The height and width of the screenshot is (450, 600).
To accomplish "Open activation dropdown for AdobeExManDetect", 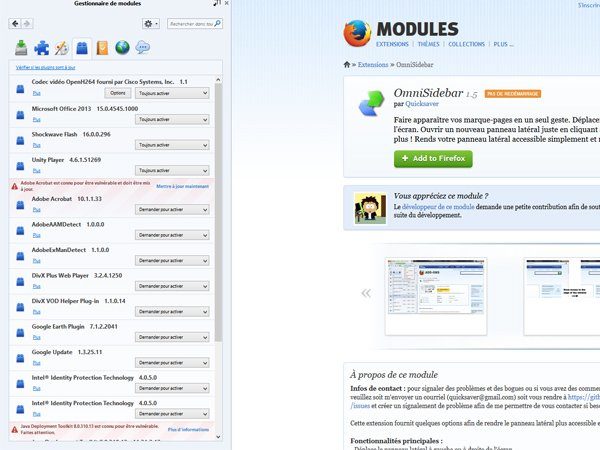I will point(172,261).
